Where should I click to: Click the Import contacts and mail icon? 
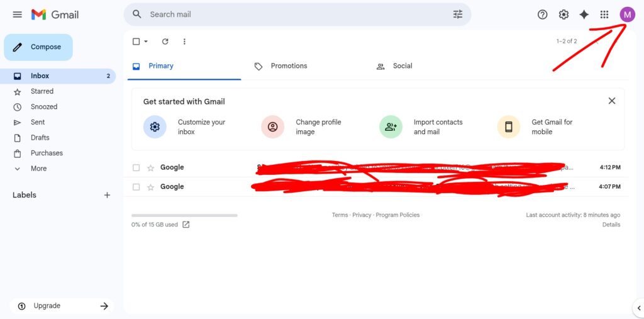[x=391, y=126]
